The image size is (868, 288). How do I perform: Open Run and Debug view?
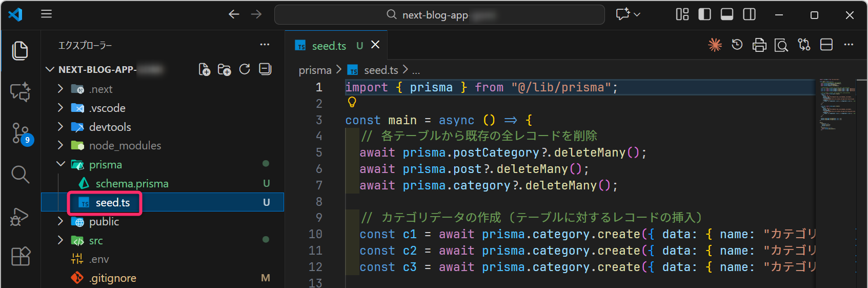(x=21, y=216)
